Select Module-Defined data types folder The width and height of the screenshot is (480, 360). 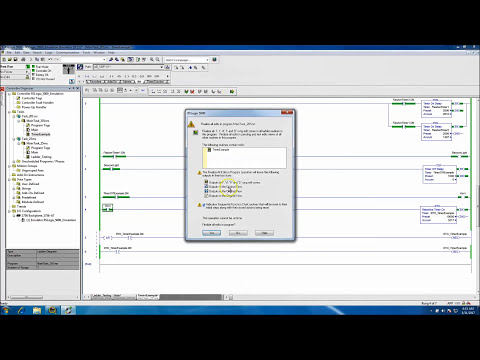[33, 202]
